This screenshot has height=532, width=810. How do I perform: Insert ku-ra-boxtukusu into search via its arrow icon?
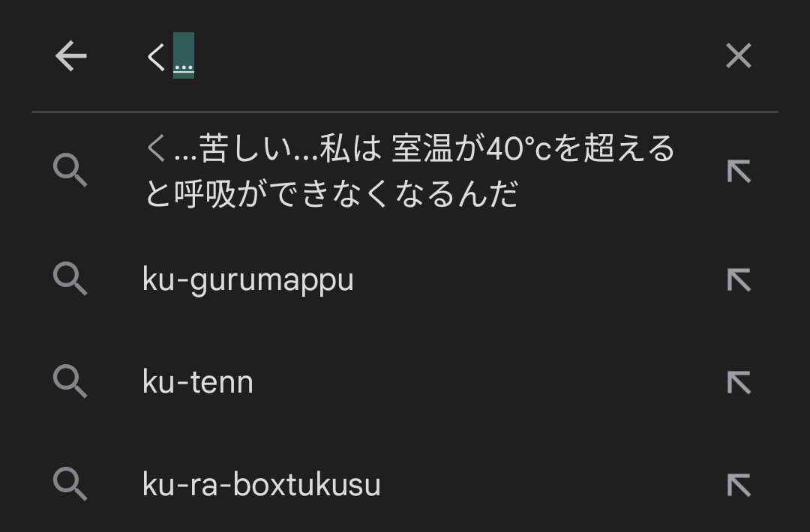739,486
